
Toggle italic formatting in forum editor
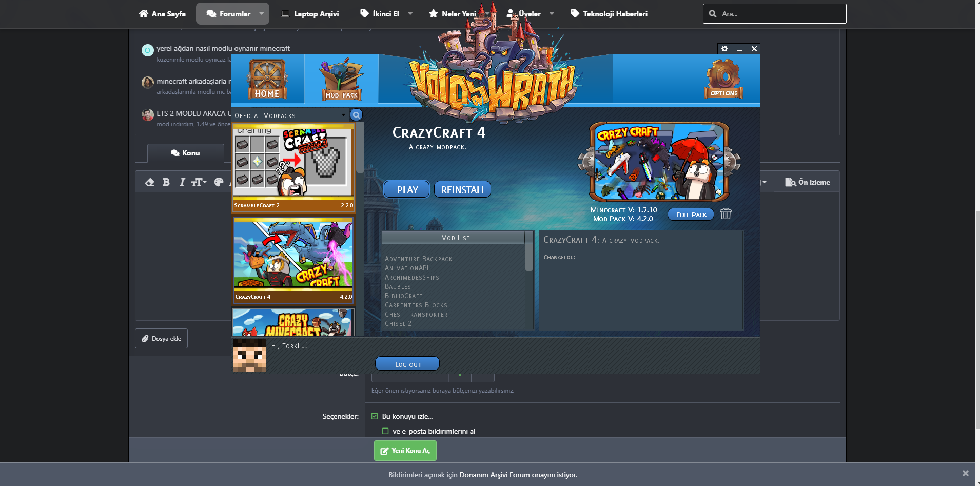tap(182, 182)
